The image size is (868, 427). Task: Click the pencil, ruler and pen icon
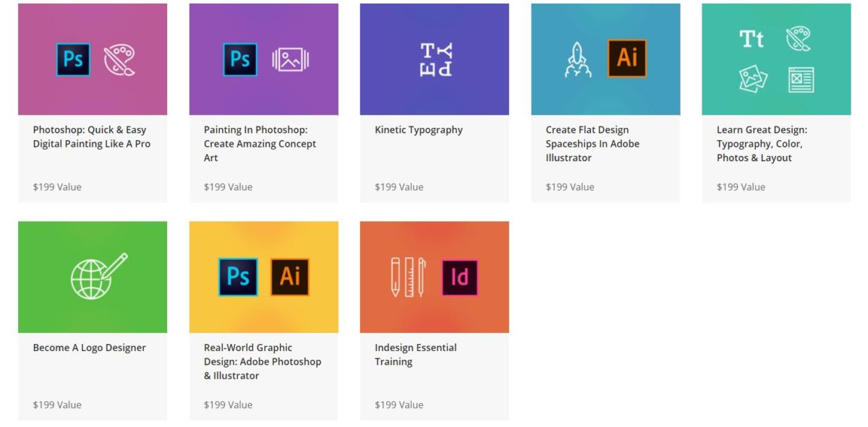point(408,277)
